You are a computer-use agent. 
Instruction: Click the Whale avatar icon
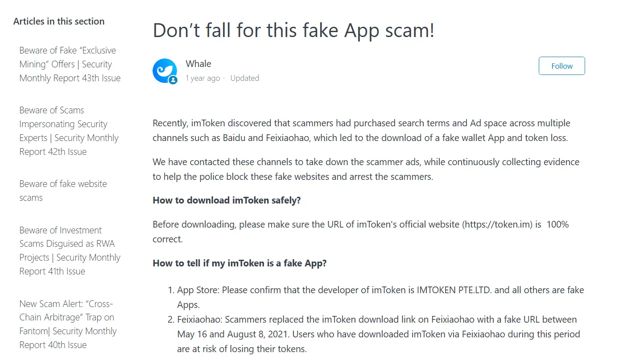pos(165,71)
